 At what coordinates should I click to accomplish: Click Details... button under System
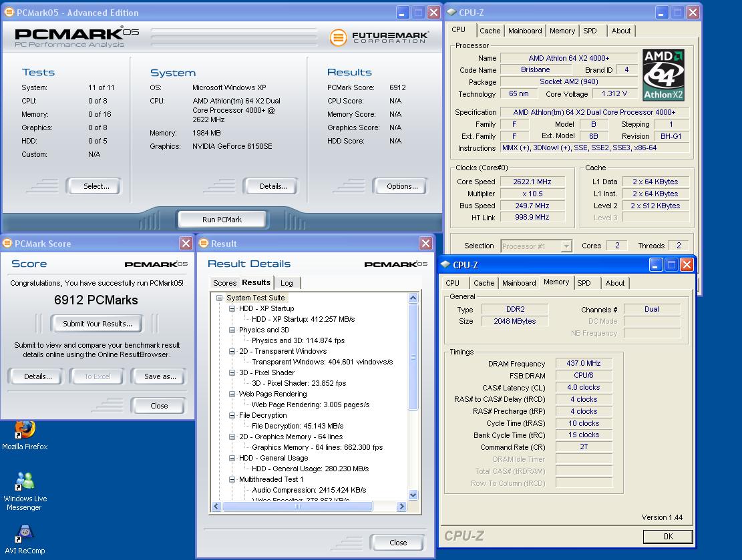point(270,186)
